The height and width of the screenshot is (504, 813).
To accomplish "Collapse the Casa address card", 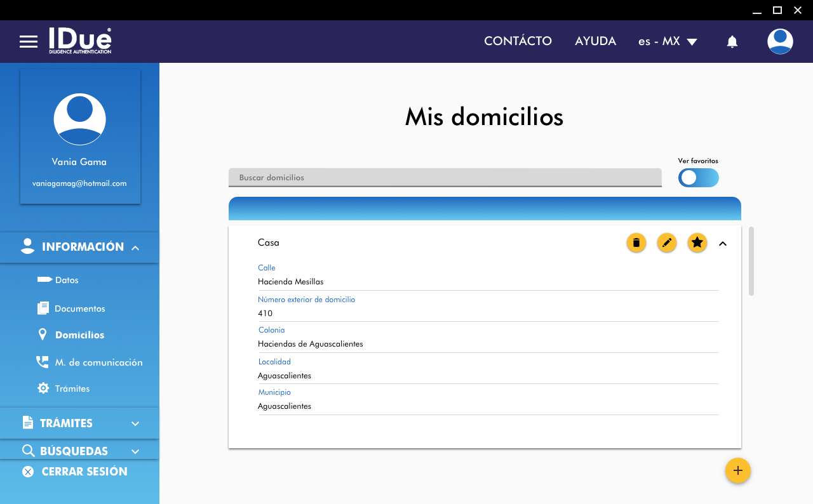I will [x=722, y=243].
